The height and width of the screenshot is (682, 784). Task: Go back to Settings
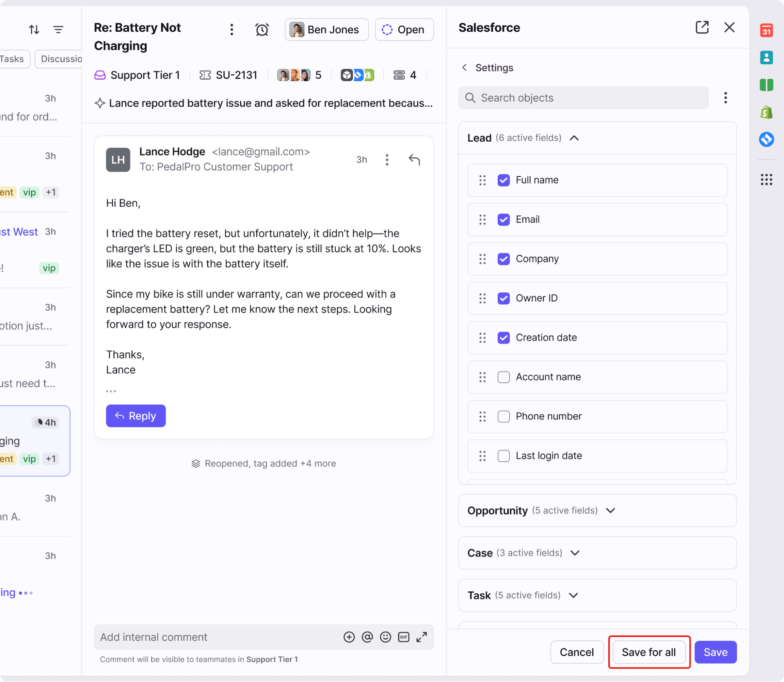pos(464,67)
